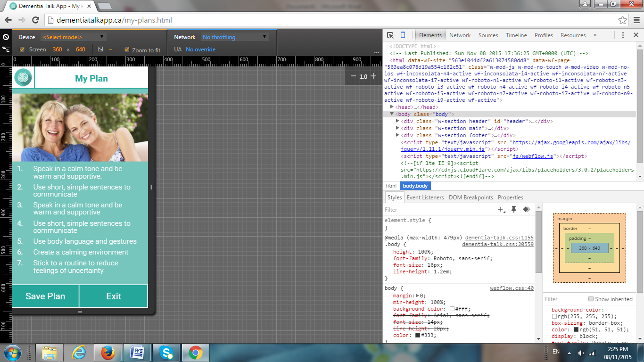
Task: Bookmark page with the star icon
Action: click(623, 20)
